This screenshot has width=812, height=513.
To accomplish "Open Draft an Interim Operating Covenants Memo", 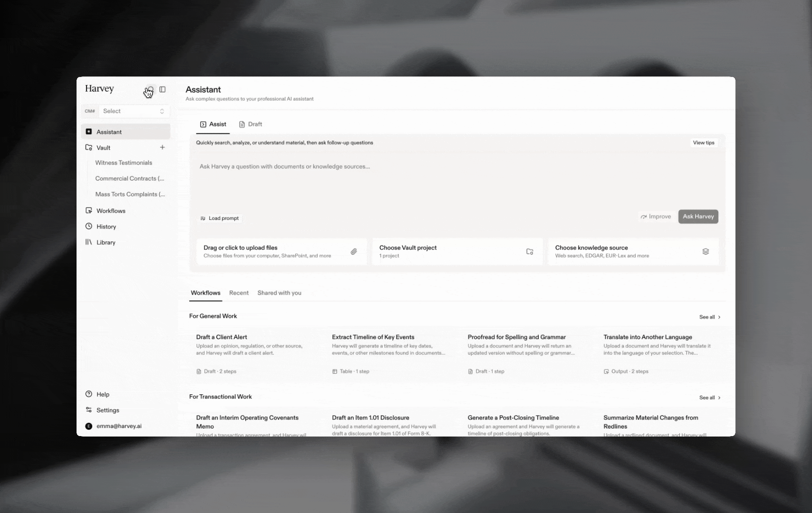I will coord(247,422).
